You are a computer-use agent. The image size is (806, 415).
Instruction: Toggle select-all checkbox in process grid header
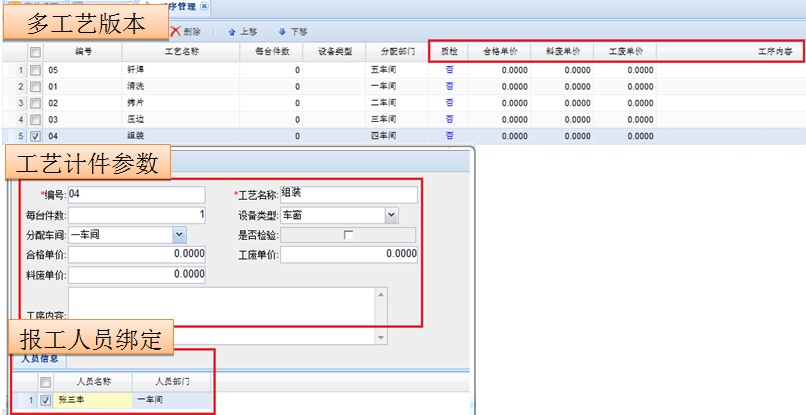35,51
